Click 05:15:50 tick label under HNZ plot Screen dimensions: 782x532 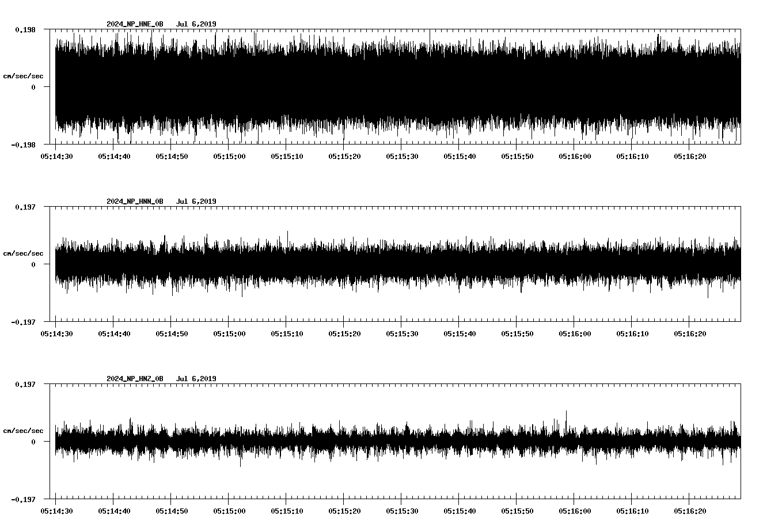[517, 511]
